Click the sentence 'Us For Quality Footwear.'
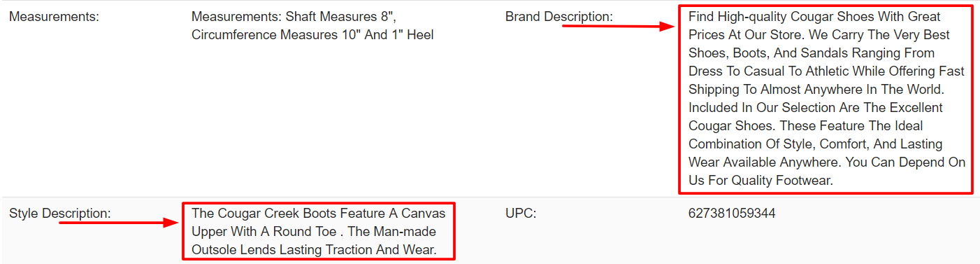Screen dimensions: 980x264 [x=761, y=181]
